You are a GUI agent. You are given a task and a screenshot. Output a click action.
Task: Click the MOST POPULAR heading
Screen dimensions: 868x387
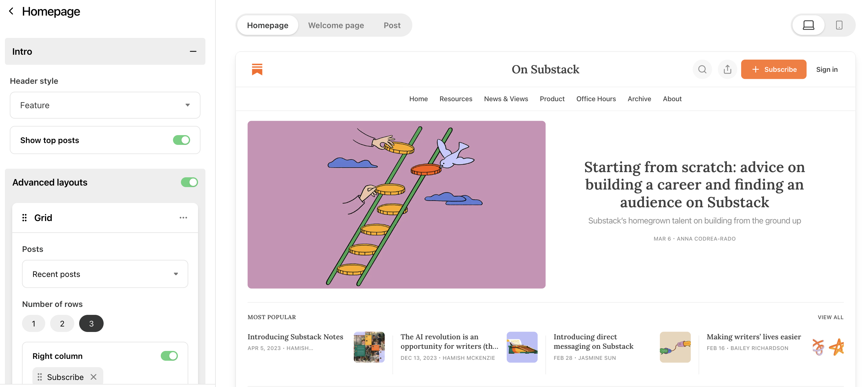(272, 317)
